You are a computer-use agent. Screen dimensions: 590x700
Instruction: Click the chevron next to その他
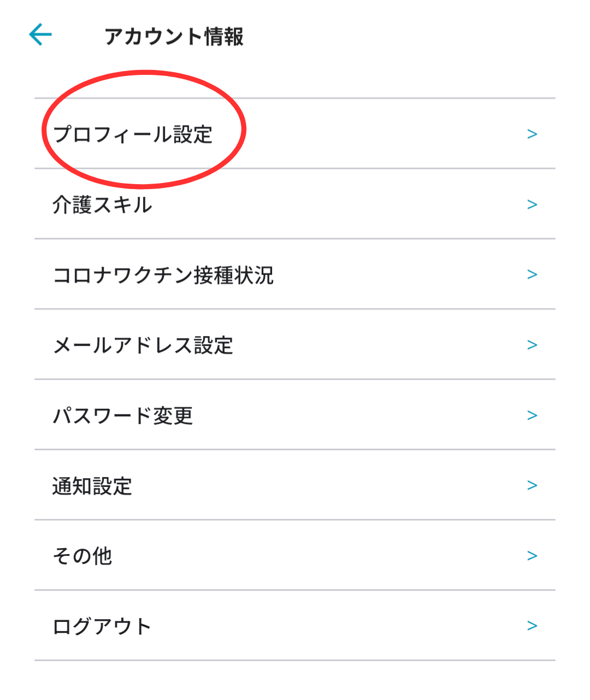(532, 555)
